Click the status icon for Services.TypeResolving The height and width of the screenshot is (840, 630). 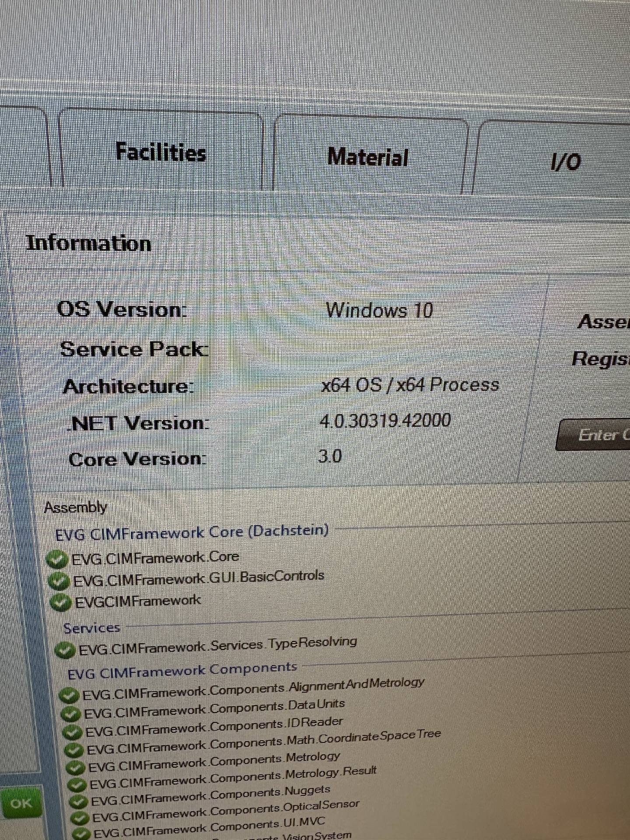coord(65,650)
